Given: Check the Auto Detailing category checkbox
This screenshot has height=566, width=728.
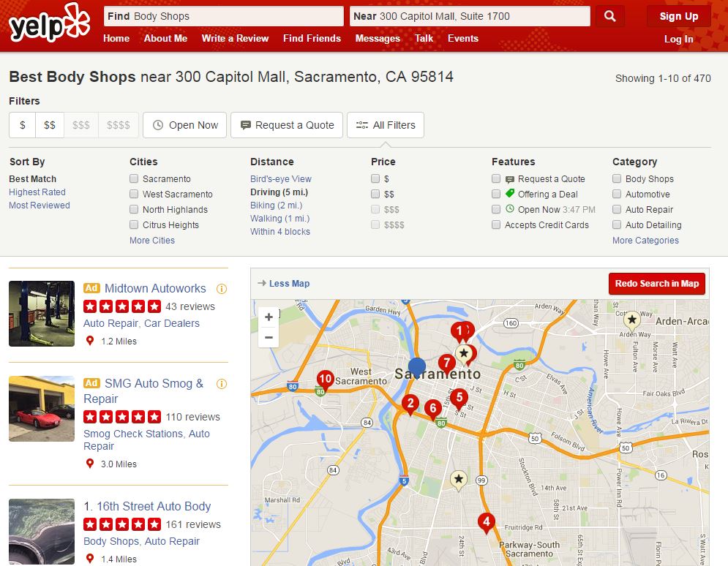Looking at the screenshot, I should [x=617, y=224].
